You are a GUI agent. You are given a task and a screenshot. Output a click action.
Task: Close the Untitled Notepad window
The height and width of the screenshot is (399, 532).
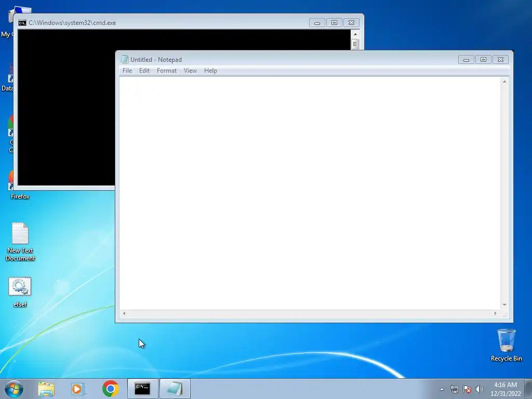tap(500, 60)
